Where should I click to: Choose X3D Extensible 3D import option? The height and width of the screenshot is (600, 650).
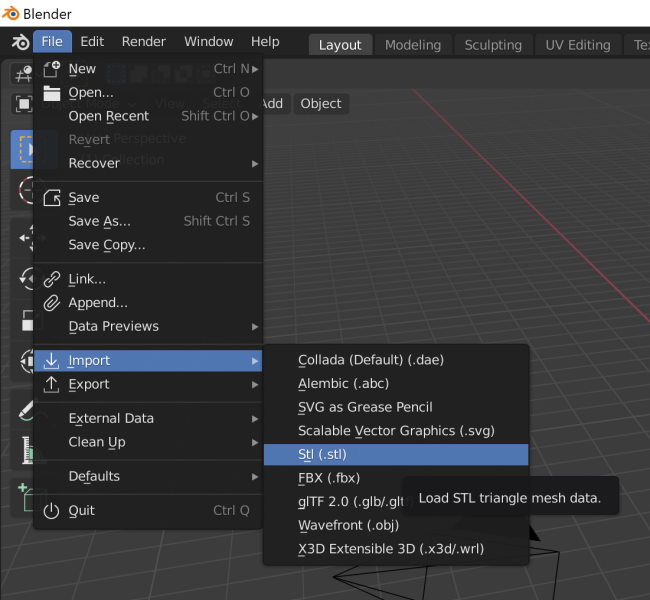coord(396,549)
